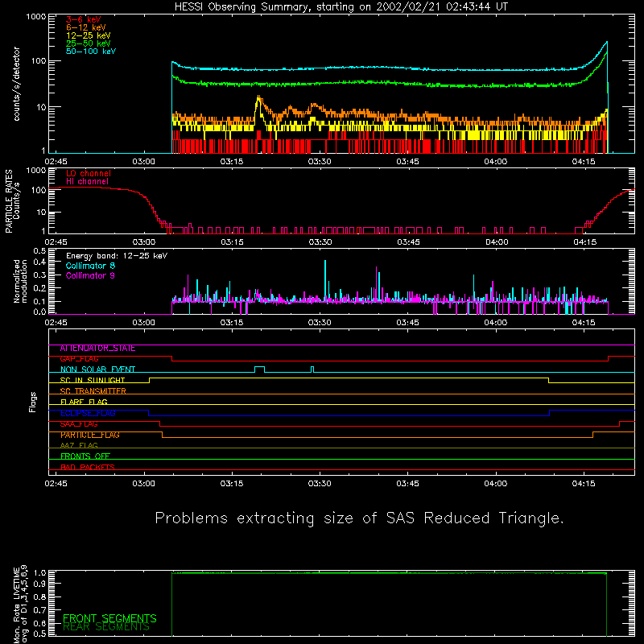Click the 'PARTICLE RATES' vertical axis title
The width and height of the screenshot is (644, 644).
(x=9, y=201)
